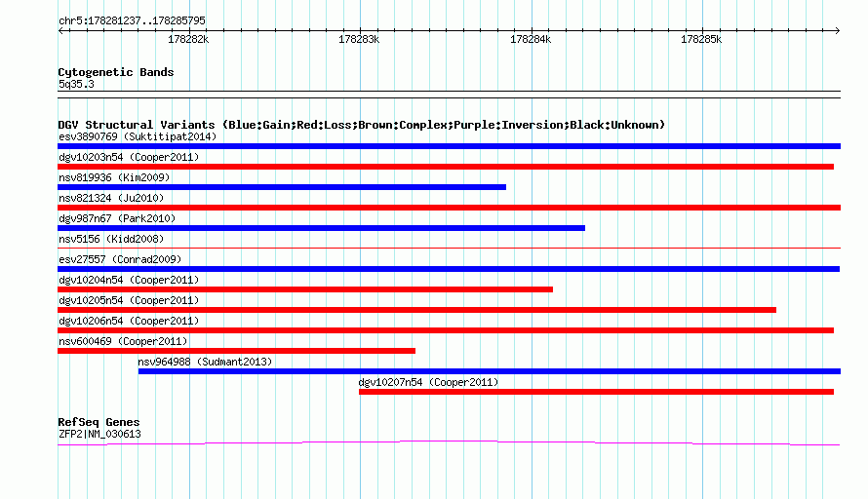868x499 pixels.
Task: Select the blue nsv964988 gain bar
Action: point(490,371)
